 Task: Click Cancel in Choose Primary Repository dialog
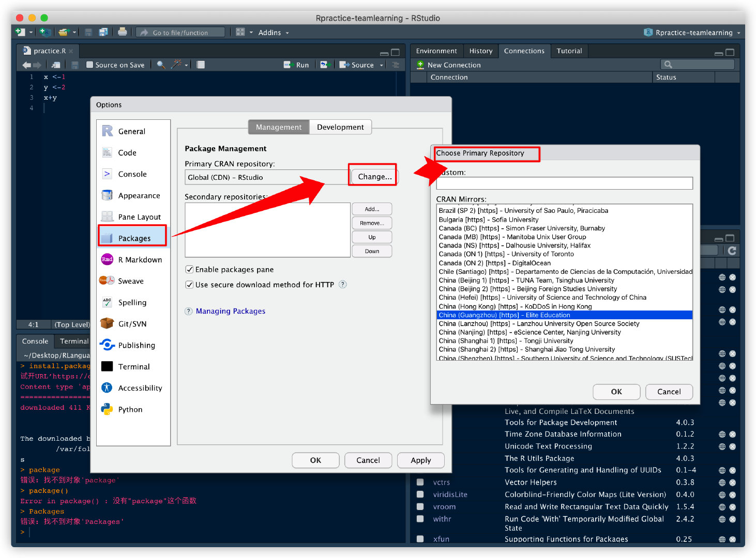pyautogui.click(x=669, y=392)
